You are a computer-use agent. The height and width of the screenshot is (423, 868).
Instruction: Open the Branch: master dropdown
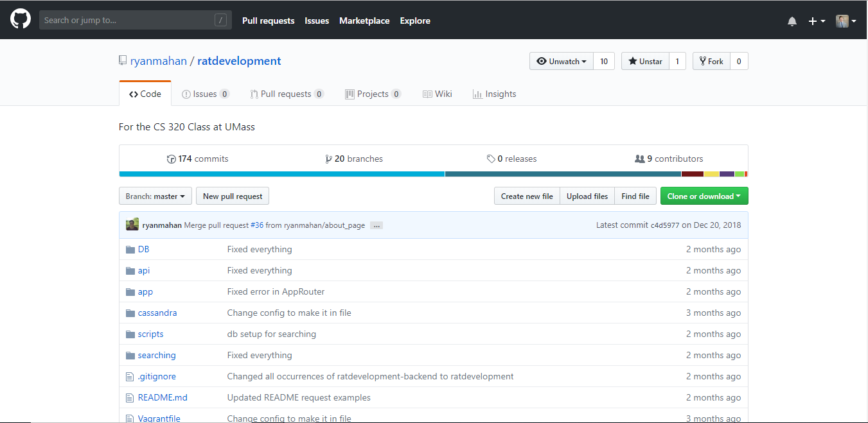tap(155, 196)
